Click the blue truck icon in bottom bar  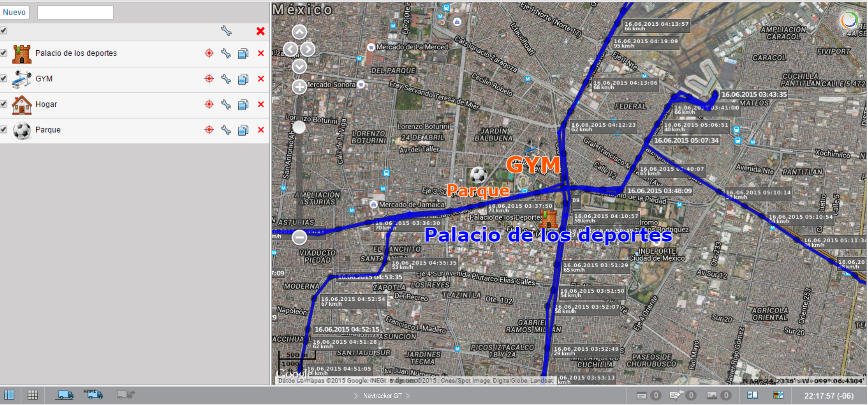[x=65, y=395]
